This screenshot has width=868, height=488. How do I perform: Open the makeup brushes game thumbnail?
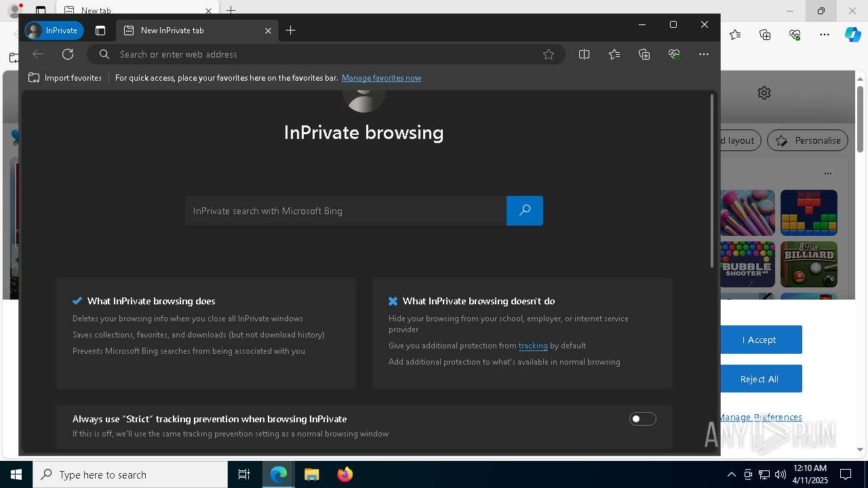coord(747,213)
